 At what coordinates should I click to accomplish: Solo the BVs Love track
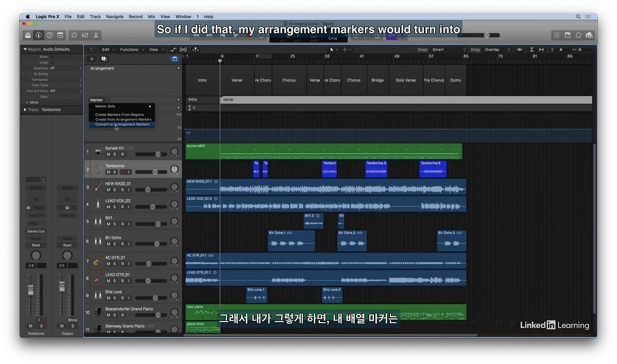[x=115, y=298]
